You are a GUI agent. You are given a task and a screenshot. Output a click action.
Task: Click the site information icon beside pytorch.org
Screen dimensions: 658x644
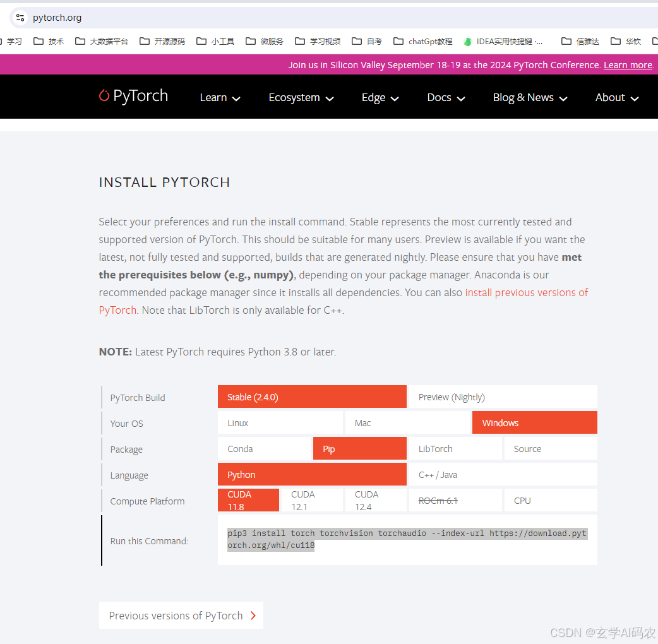20,18
